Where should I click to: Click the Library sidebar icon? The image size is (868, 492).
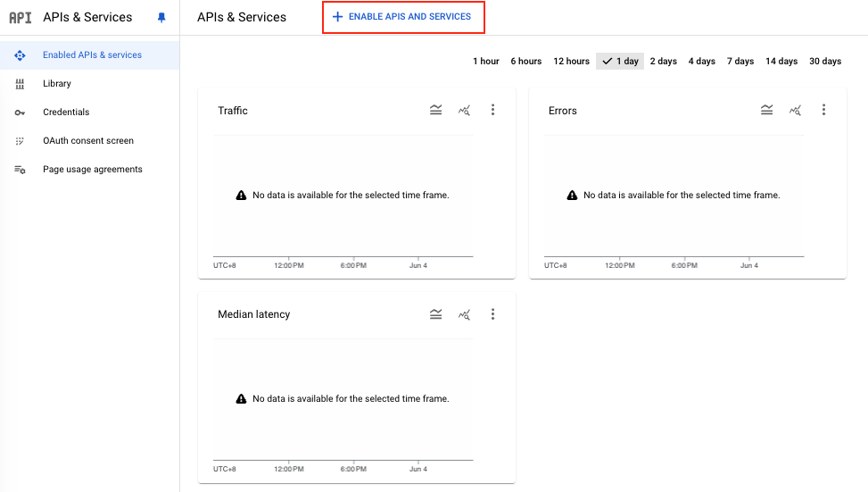20,84
